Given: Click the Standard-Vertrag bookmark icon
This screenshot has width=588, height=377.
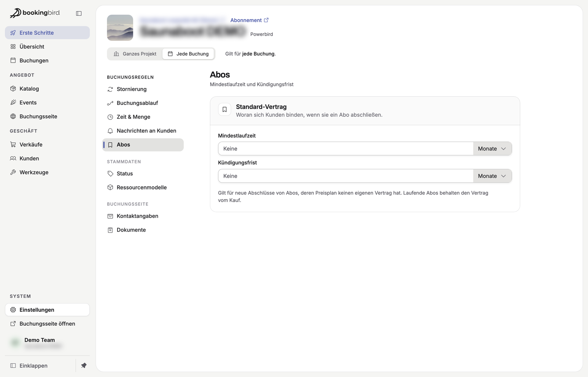Looking at the screenshot, I should 225,109.
